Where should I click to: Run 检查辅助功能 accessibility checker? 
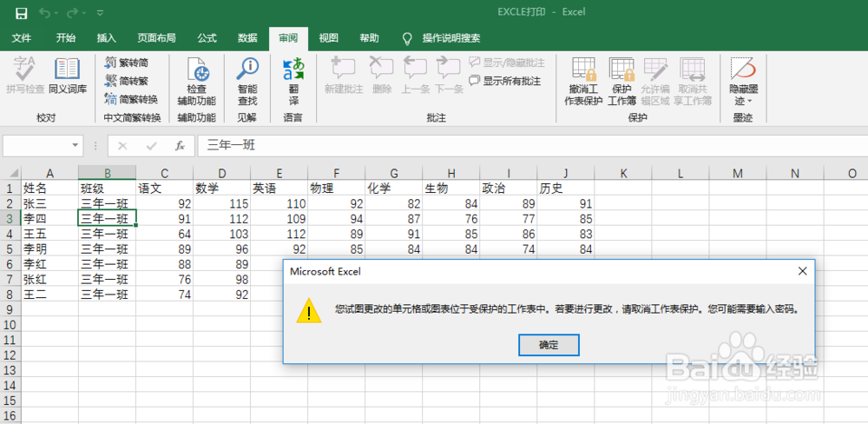point(196,81)
